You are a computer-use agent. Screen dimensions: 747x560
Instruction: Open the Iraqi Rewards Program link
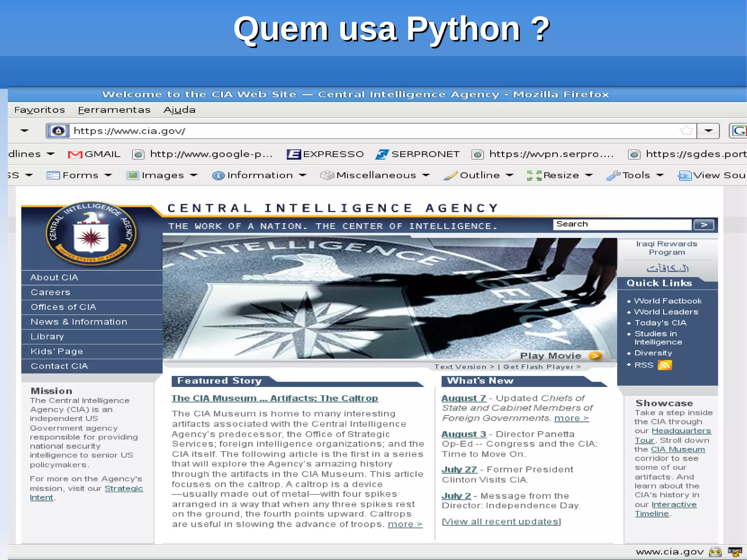[667, 248]
